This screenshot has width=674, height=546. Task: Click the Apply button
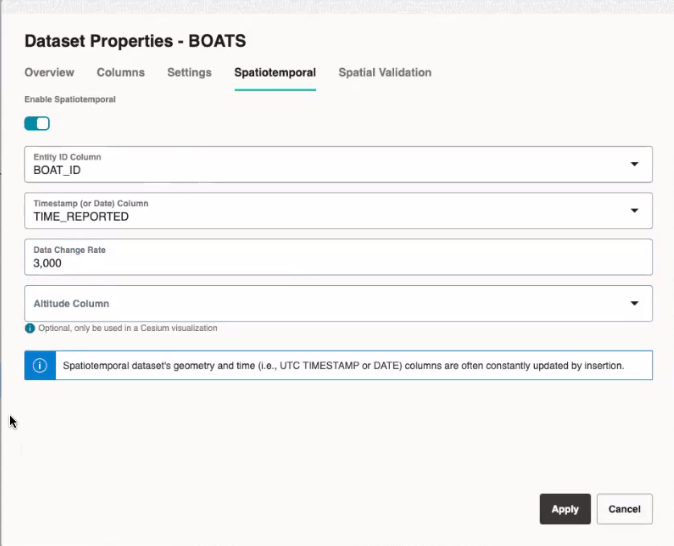click(565, 509)
